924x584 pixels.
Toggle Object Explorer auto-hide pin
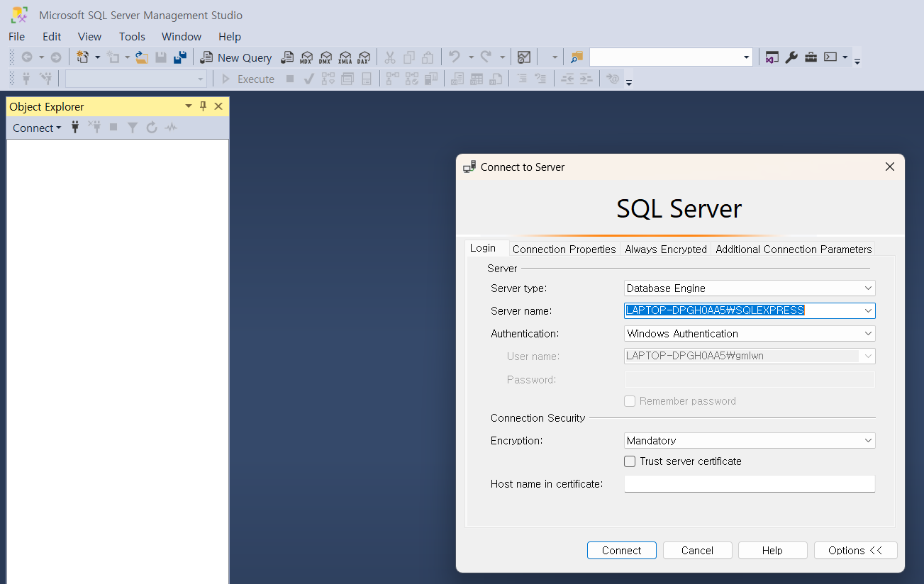pos(203,106)
